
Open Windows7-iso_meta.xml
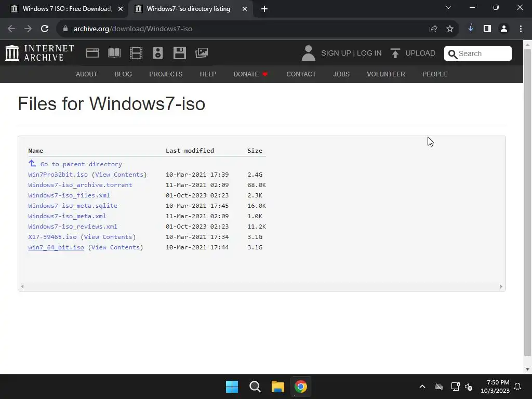(67, 216)
